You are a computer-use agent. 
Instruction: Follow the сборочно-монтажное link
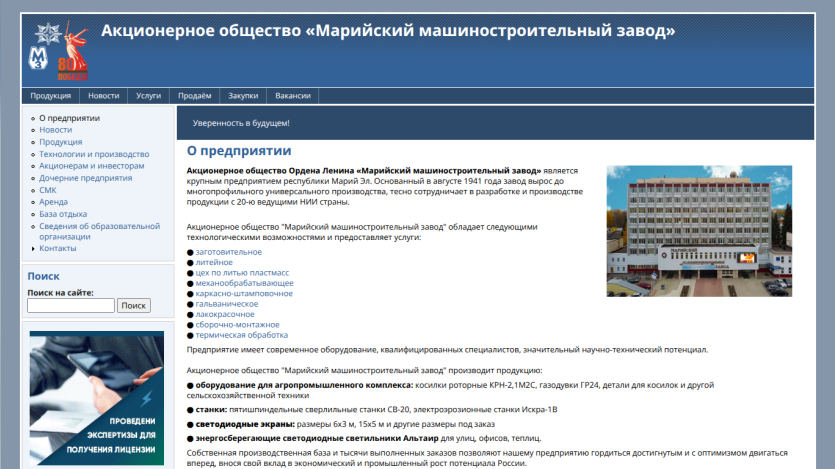click(238, 325)
